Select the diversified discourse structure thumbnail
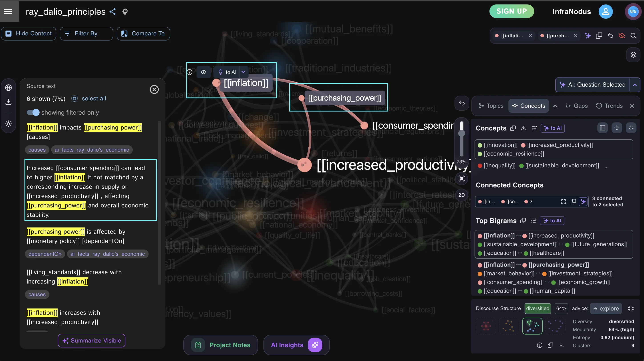This screenshot has width=644, height=361. coord(532,326)
